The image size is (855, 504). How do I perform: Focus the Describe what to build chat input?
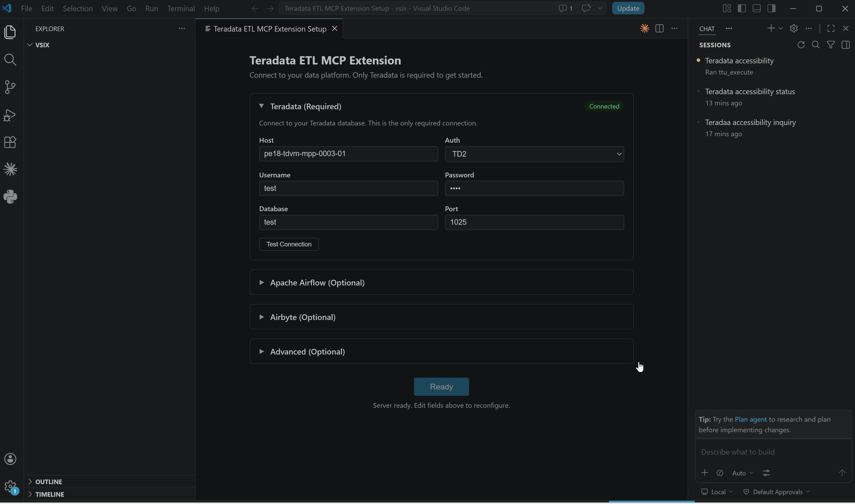click(x=773, y=452)
